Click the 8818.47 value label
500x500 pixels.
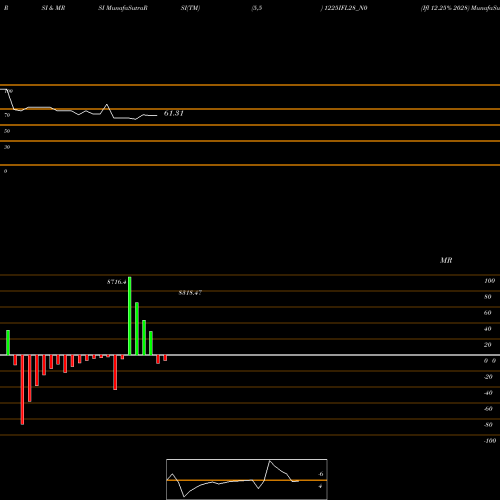(x=190, y=293)
